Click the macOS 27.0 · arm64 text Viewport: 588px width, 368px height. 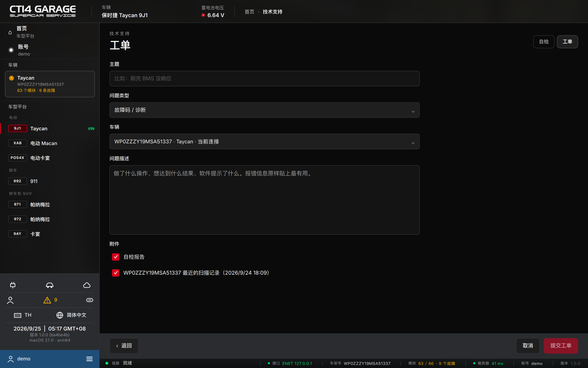click(x=50, y=340)
